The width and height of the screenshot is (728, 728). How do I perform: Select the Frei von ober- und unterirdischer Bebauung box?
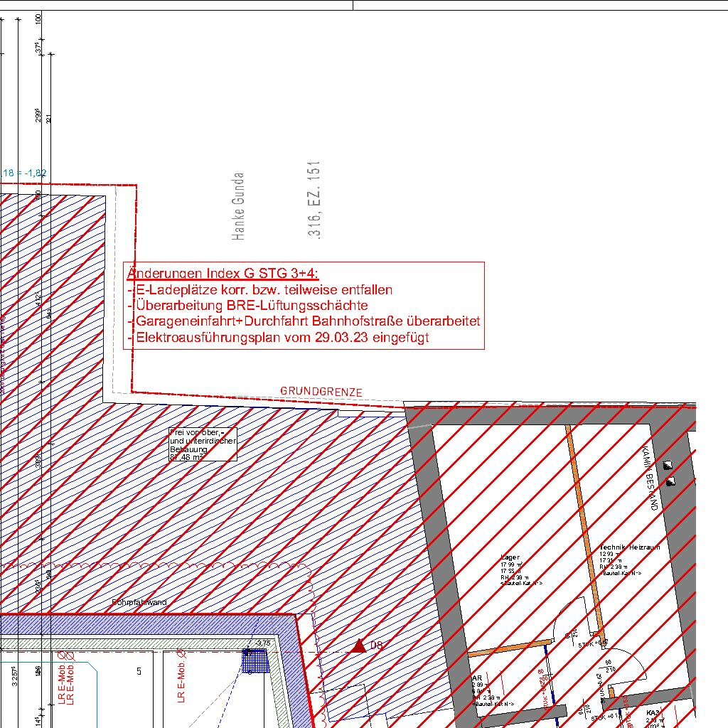coord(203,444)
